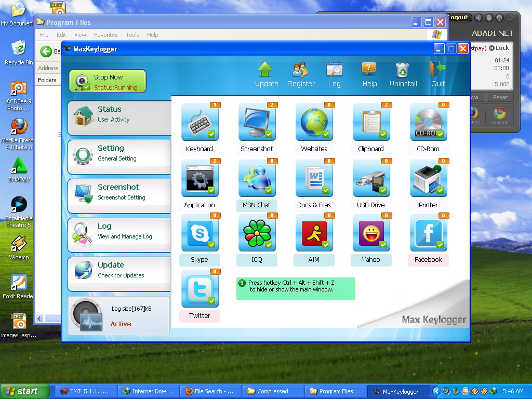The width and height of the screenshot is (532, 399).
Task: Open the Skype chat logging icon
Action: pos(200,233)
